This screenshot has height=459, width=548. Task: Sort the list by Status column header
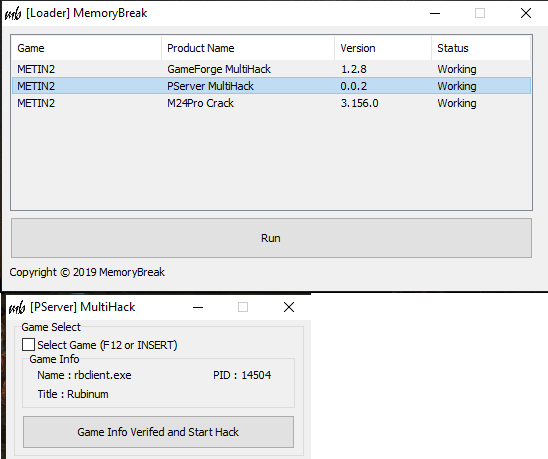[x=481, y=48]
